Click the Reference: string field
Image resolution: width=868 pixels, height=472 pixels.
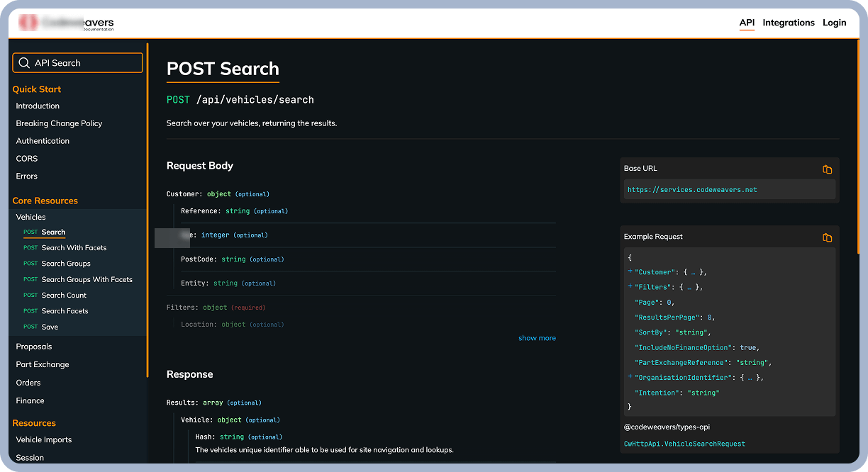[x=234, y=211]
